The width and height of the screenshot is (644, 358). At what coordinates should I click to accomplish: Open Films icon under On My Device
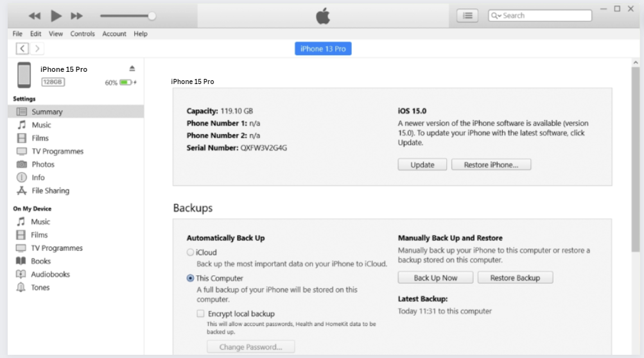[21, 235]
